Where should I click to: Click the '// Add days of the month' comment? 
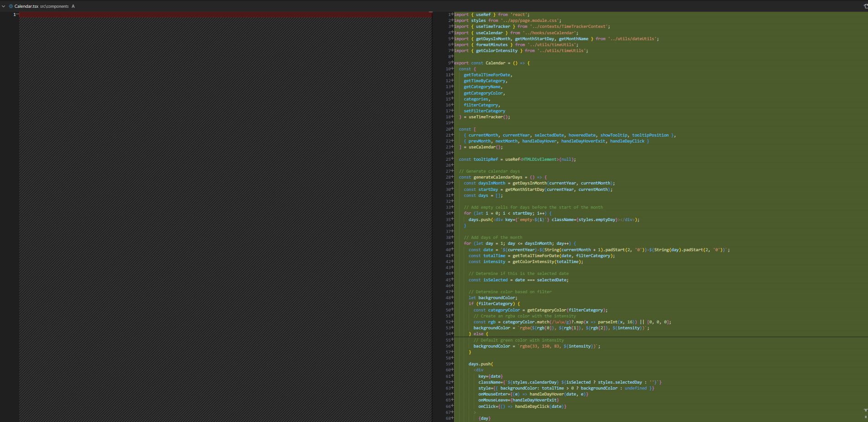tap(493, 237)
